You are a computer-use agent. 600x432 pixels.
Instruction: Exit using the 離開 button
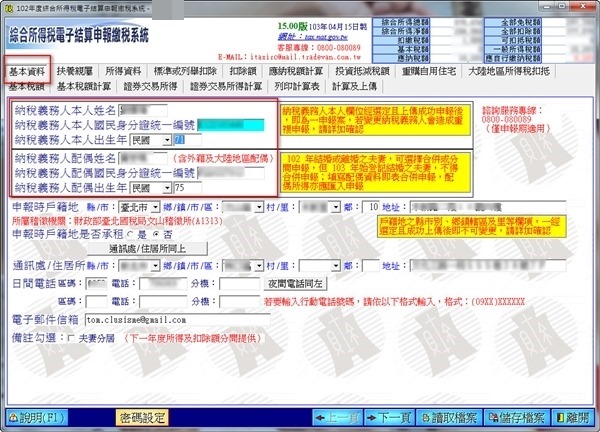click(572, 417)
